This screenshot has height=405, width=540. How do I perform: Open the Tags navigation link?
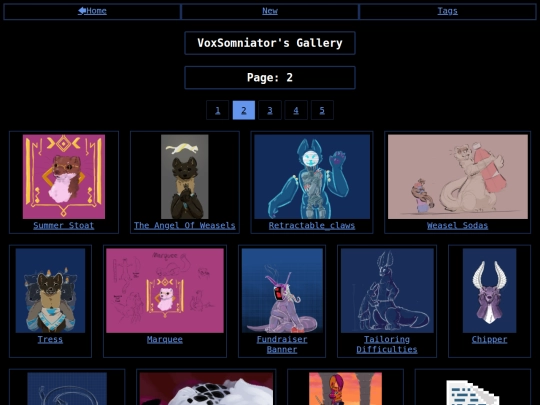click(447, 11)
